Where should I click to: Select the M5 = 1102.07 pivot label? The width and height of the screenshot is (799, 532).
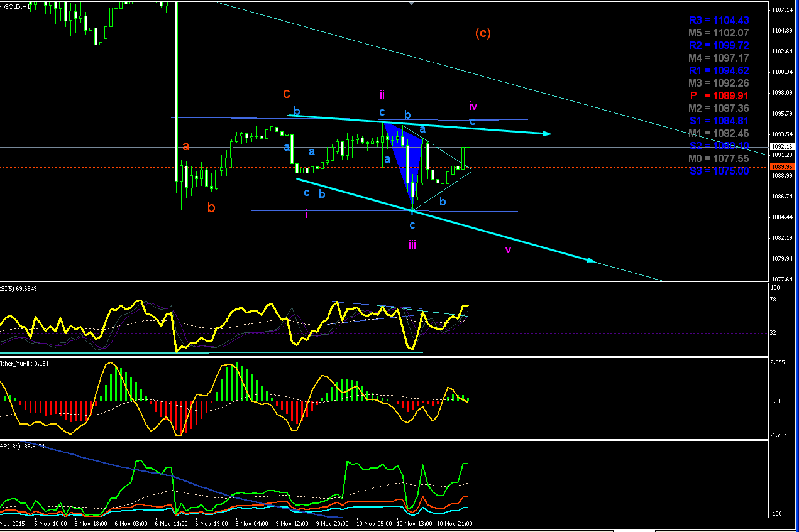coord(719,33)
